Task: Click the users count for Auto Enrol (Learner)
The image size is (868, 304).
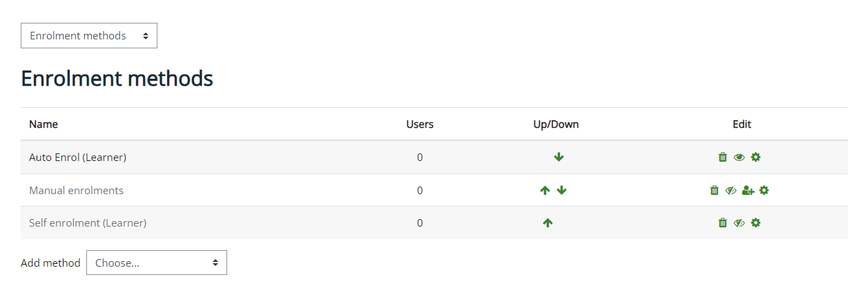Action: [420, 158]
